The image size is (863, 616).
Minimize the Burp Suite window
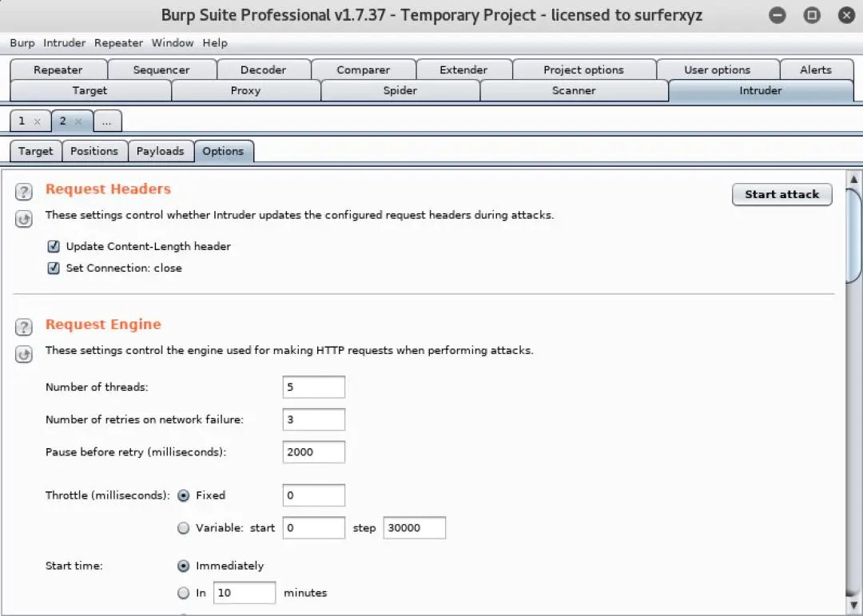[x=777, y=15]
